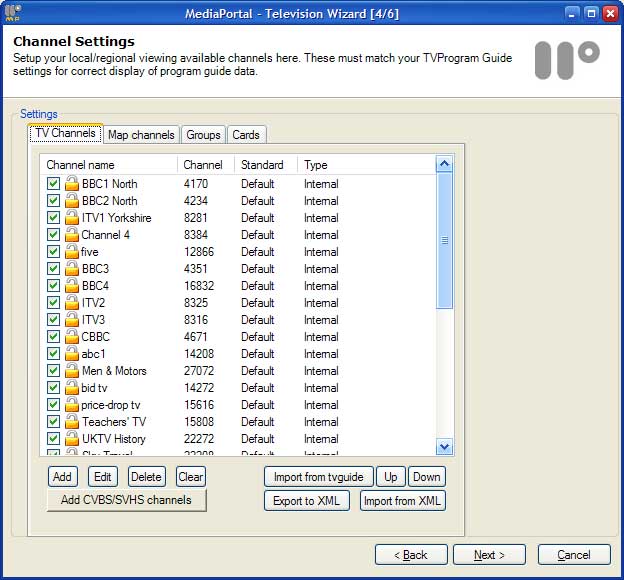This screenshot has height=580, width=624.
Task: Click the lock icon beside bid tv
Action: [x=72, y=387]
